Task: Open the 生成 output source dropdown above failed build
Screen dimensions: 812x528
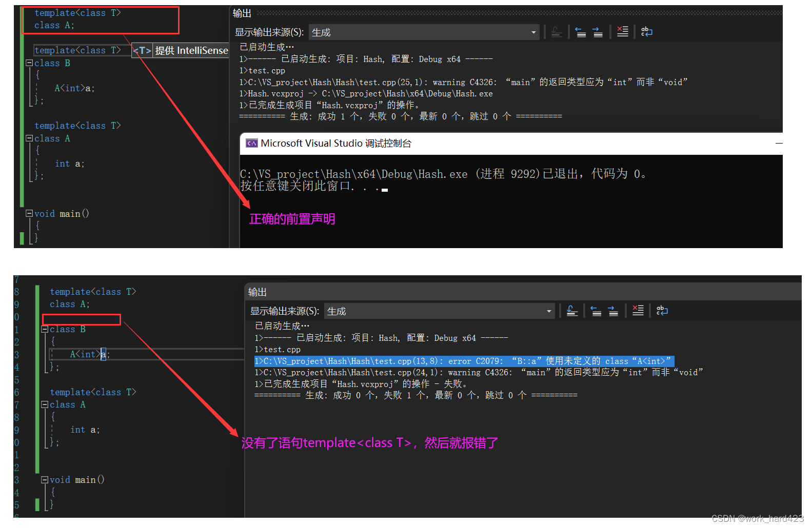Action: tap(440, 311)
